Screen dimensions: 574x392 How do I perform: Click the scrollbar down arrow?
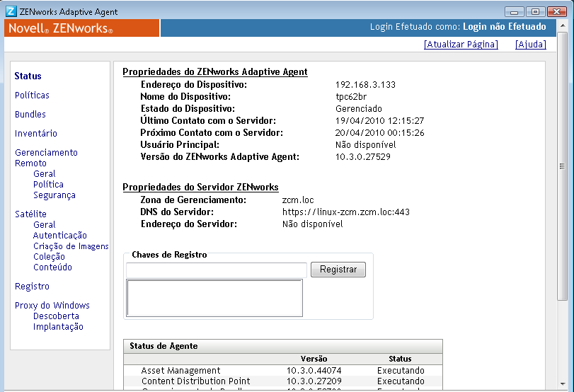point(563,384)
